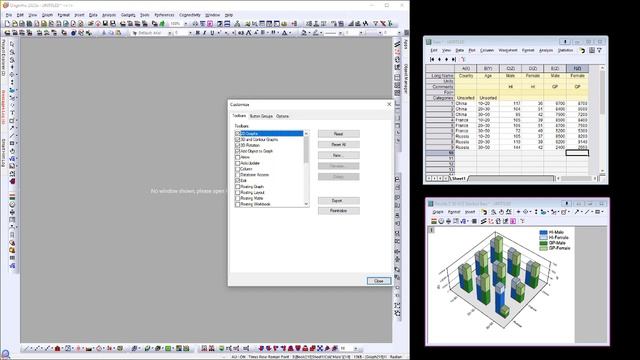The image size is (640, 360).
Task: Apply Bold using the B format icon
Action: [x=198, y=33]
